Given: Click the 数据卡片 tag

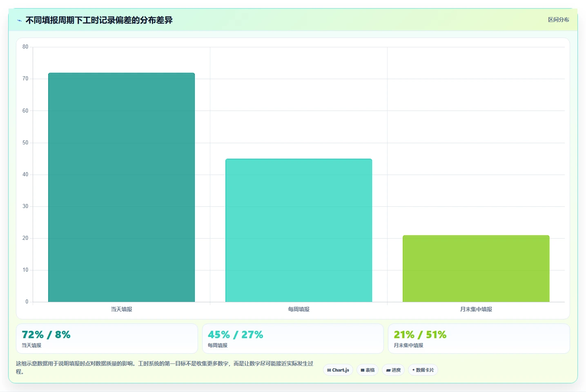Looking at the screenshot, I should coord(423,370).
